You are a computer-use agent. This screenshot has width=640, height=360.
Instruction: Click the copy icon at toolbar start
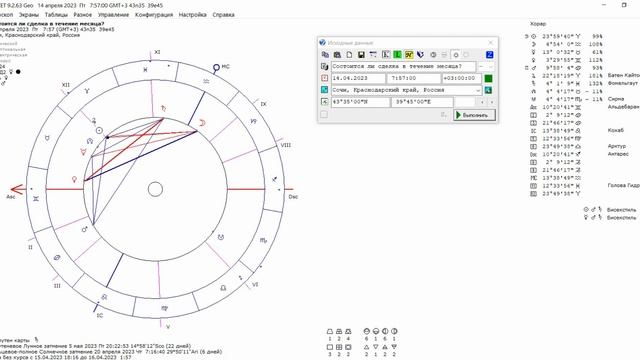[x=325, y=55]
